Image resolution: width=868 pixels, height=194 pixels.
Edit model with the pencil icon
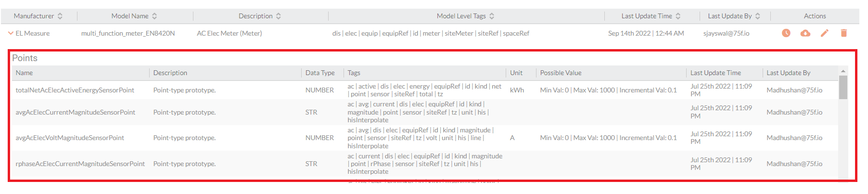click(x=824, y=33)
